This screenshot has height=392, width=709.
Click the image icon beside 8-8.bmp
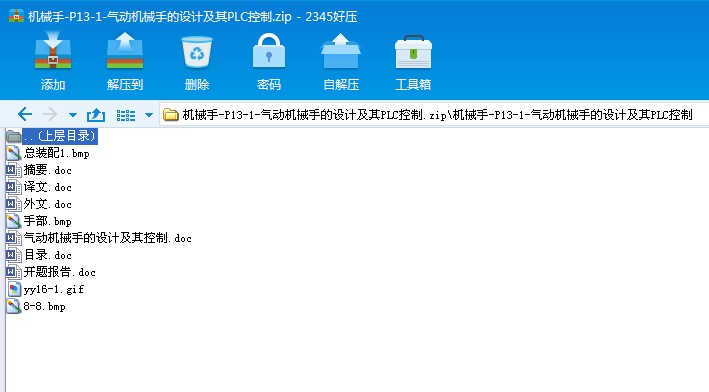14,306
